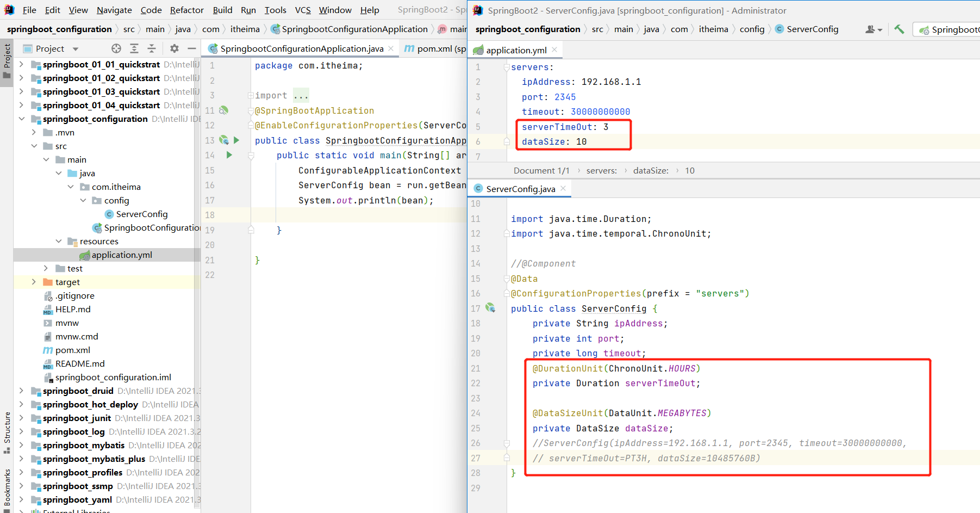Image resolution: width=980 pixels, height=513 pixels.
Task: Click the servers: YAML breadcrumb
Action: tap(601, 170)
